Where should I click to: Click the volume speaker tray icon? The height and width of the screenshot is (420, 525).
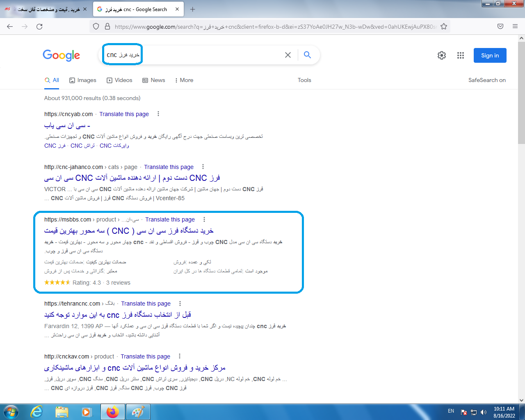(484, 412)
